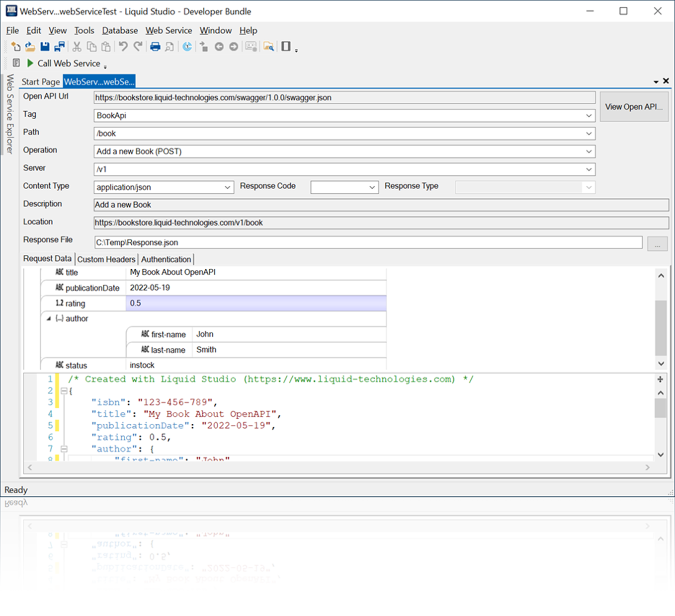Viewport: 675px width, 616px height.
Task: Click the arrow-to-square icon beside the back arrow
Action: pos(204,47)
